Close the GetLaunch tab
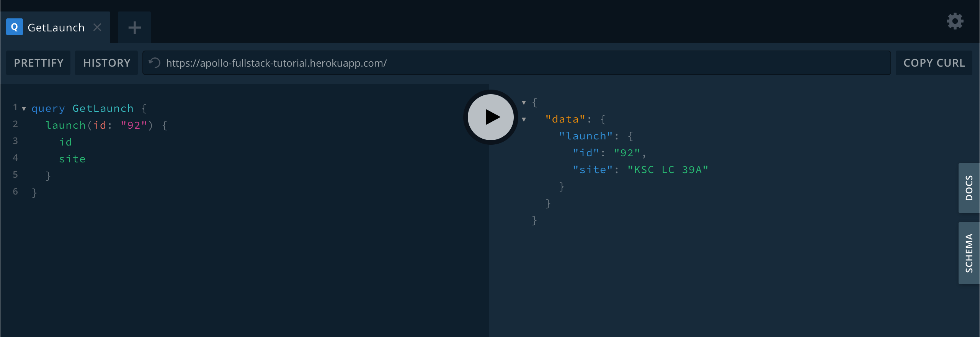 [x=97, y=27]
